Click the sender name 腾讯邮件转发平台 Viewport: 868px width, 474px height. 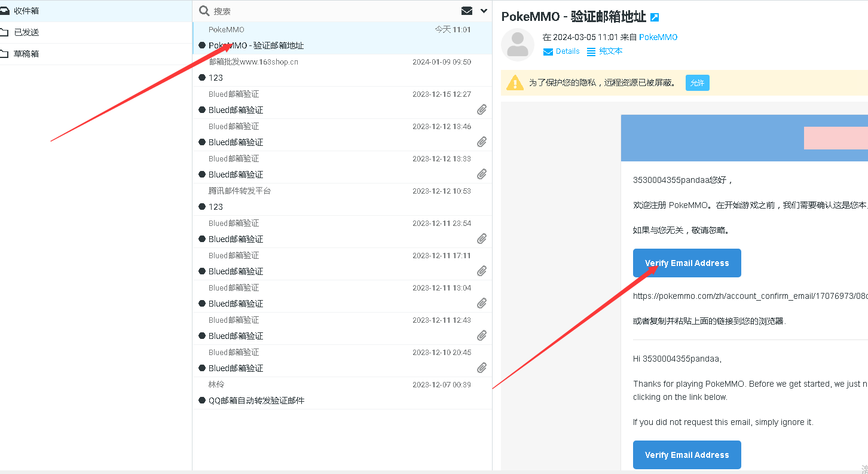[240, 191]
